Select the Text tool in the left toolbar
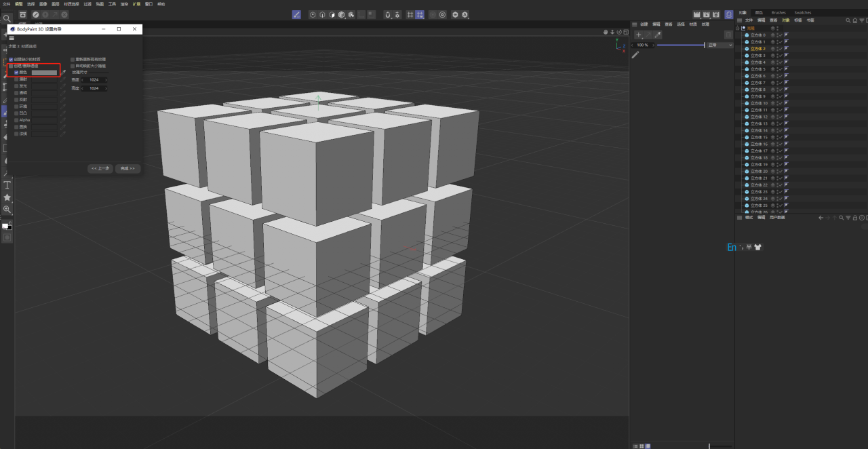868x449 pixels. click(x=7, y=184)
